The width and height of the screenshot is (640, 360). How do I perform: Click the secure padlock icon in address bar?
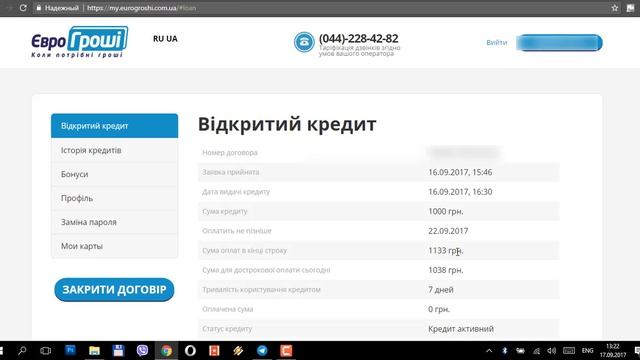click(38, 8)
